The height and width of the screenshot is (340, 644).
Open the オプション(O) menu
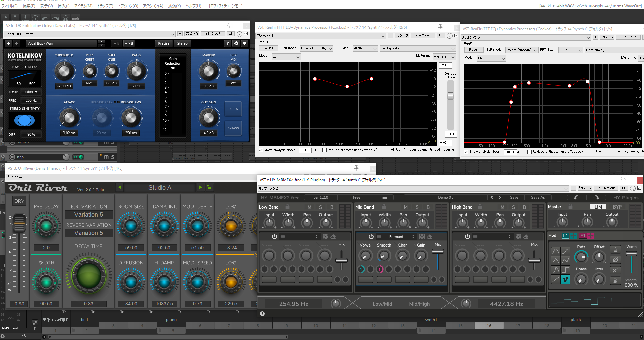pos(128,6)
